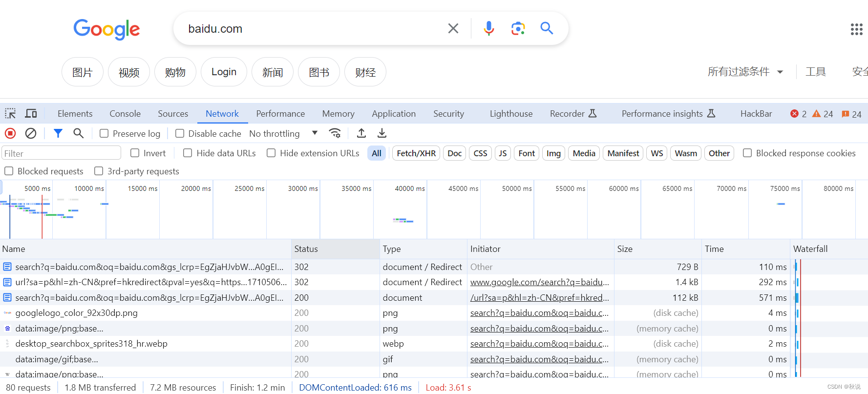Start voice search with microphone icon
The height and width of the screenshot is (394, 868).
[488, 28]
